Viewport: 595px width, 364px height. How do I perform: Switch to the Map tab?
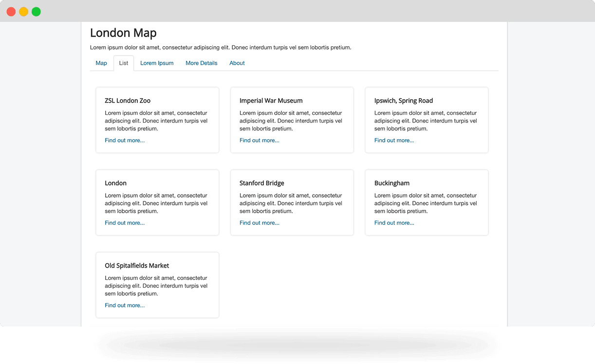(x=101, y=63)
